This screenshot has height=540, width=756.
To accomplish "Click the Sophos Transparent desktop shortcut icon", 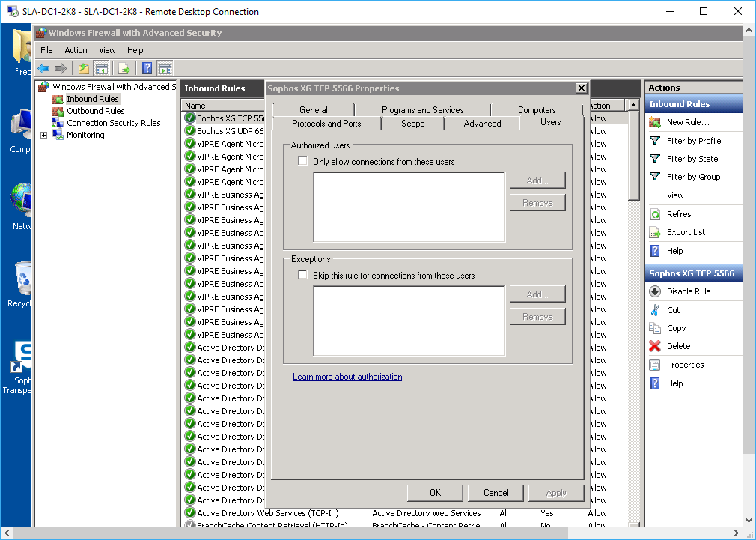I will [22, 357].
